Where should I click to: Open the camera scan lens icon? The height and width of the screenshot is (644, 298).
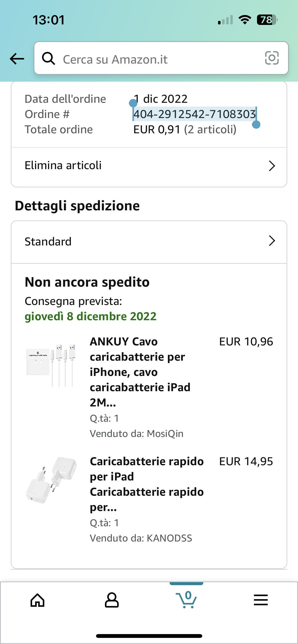[x=272, y=58]
